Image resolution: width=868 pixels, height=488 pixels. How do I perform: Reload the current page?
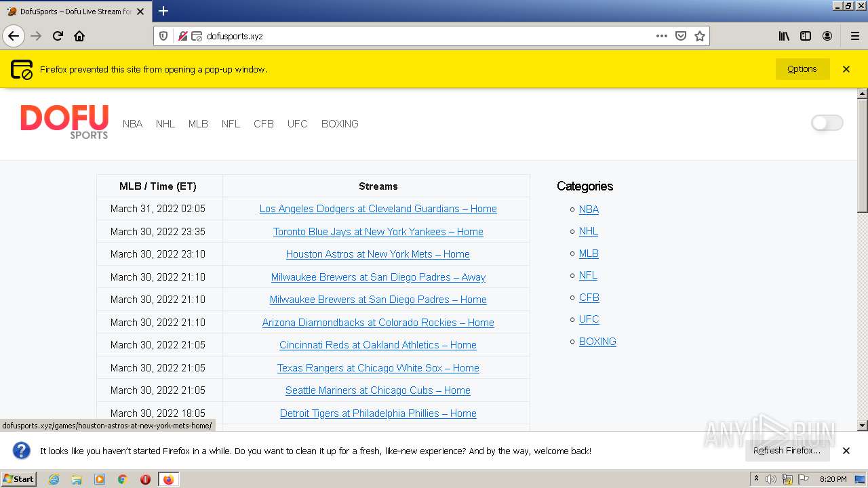point(58,36)
